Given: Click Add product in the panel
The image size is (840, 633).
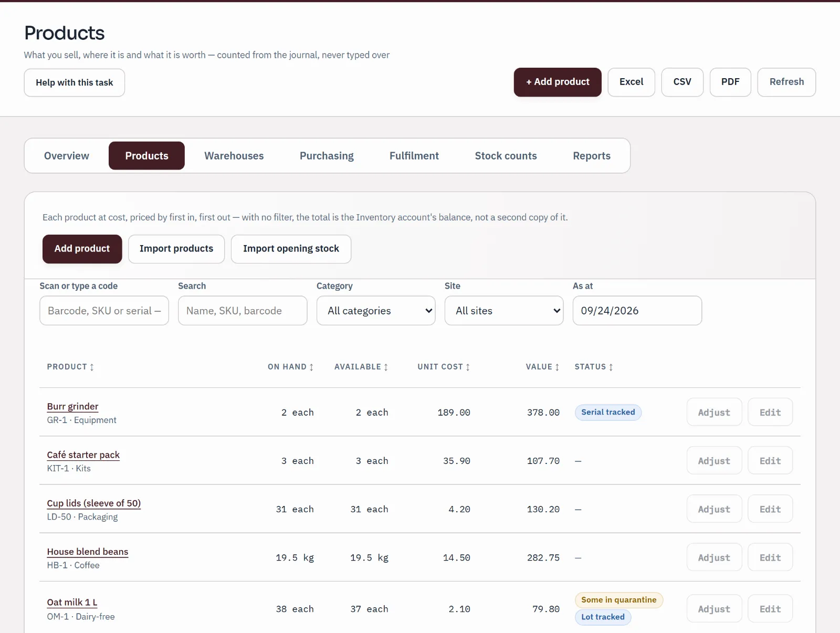Looking at the screenshot, I should tap(82, 249).
